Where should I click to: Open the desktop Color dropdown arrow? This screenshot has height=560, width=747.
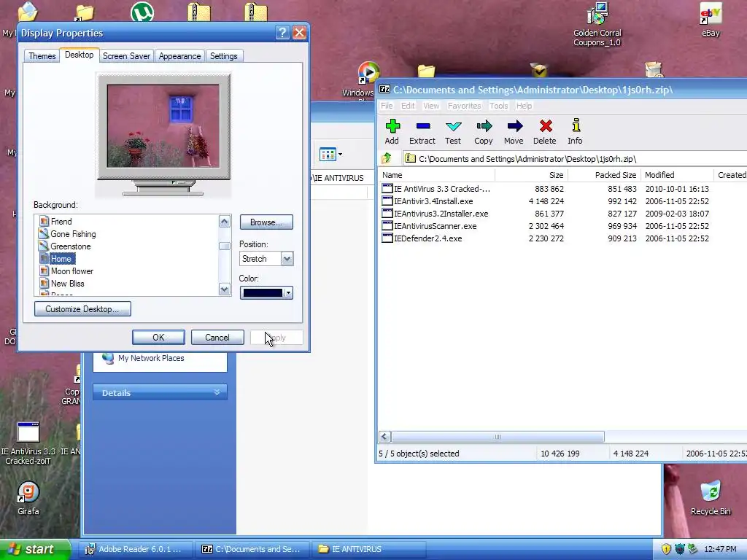pyautogui.click(x=288, y=293)
